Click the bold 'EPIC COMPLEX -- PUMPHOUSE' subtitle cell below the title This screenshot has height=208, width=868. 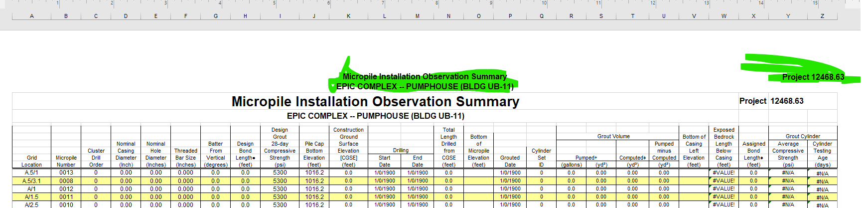point(375,116)
